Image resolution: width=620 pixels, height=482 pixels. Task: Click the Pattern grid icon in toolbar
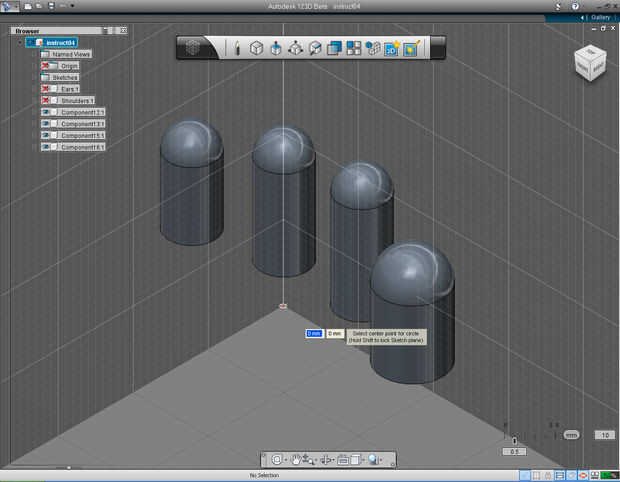click(353, 48)
